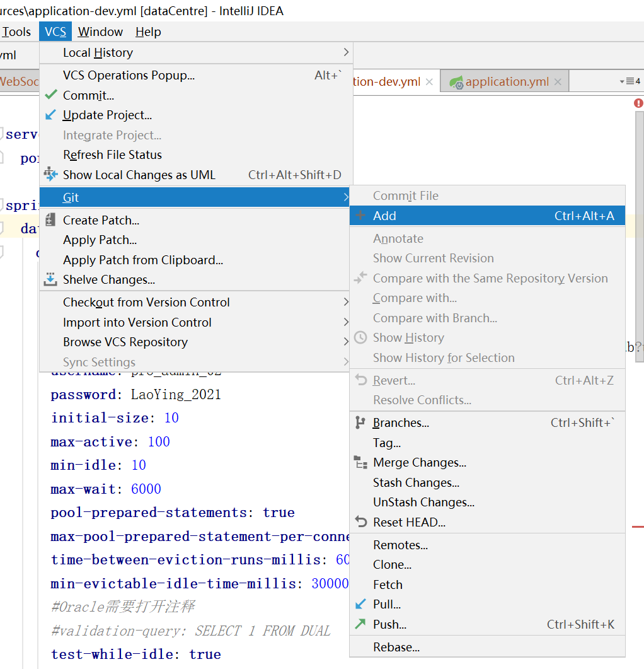
Task: Select Rebase... entry
Action: pyautogui.click(x=488, y=647)
